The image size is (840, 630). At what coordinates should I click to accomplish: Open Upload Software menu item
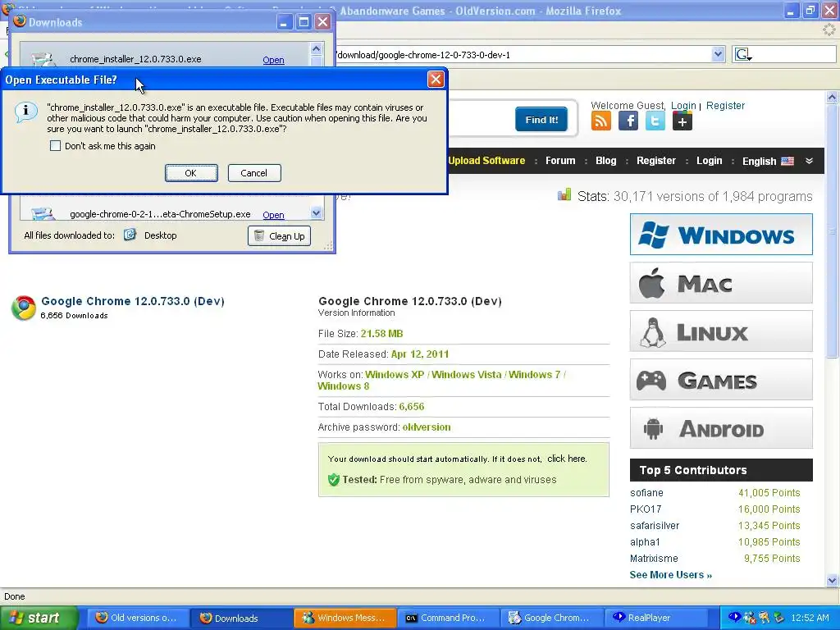pos(486,161)
